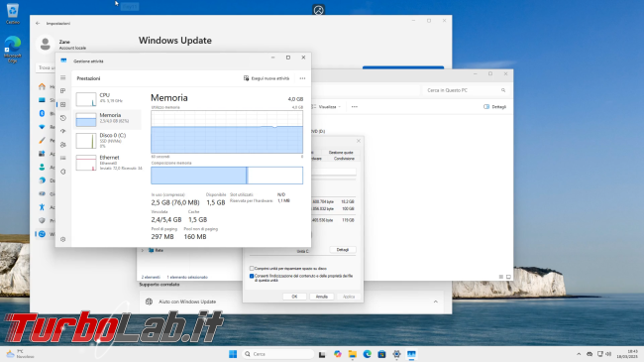The width and height of the screenshot is (644, 362).
Task: Open Task Manager settings gear icon
Action: tap(62, 239)
